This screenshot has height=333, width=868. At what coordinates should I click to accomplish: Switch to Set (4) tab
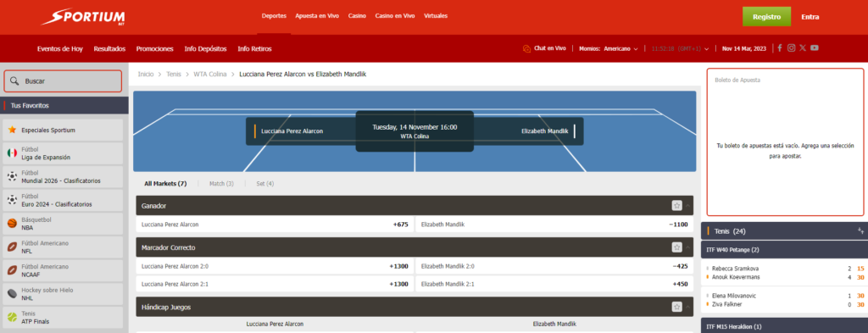click(265, 184)
